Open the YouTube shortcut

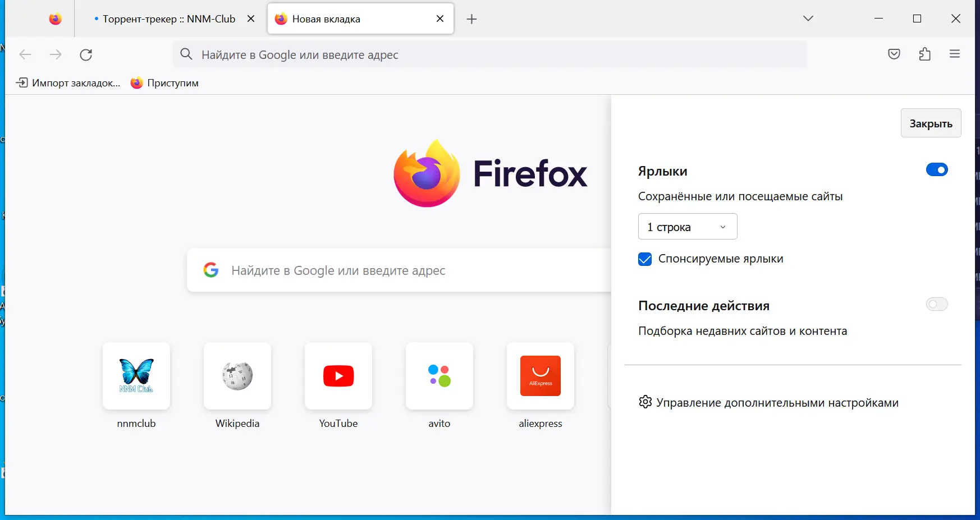click(x=338, y=376)
